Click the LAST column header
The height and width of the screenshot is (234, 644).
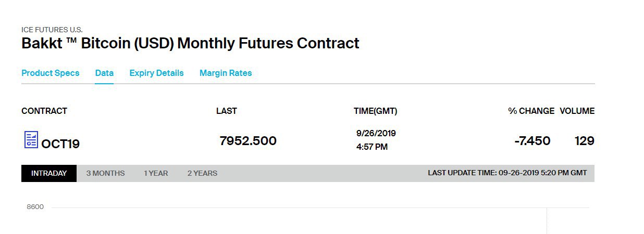tap(227, 111)
